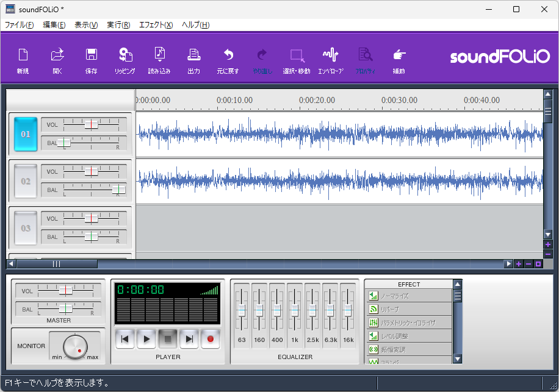Undo with the 元に戻す icon

[x=228, y=58]
